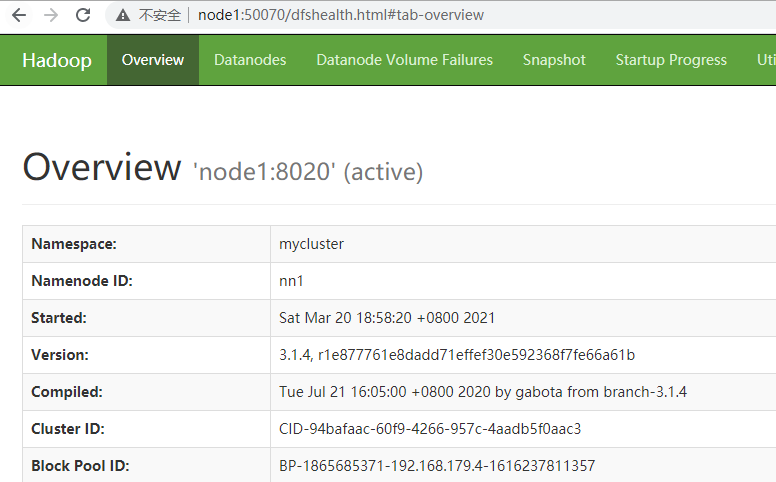The height and width of the screenshot is (482, 776).
Task: Open the Startup Progress tab
Action: (671, 60)
